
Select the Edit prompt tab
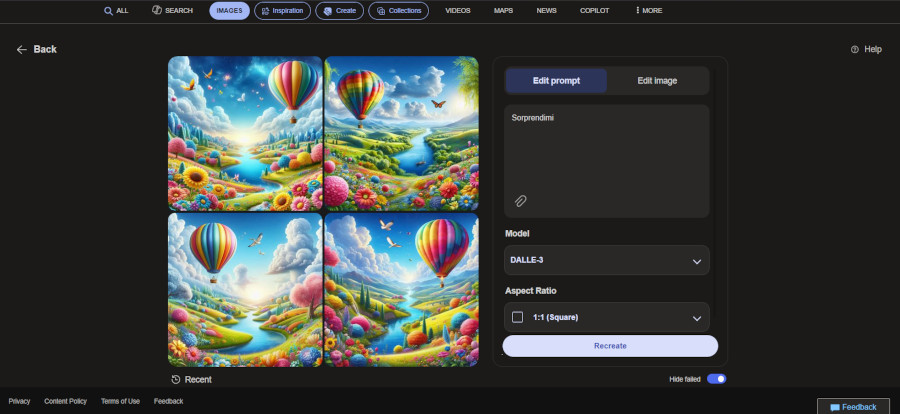click(556, 80)
